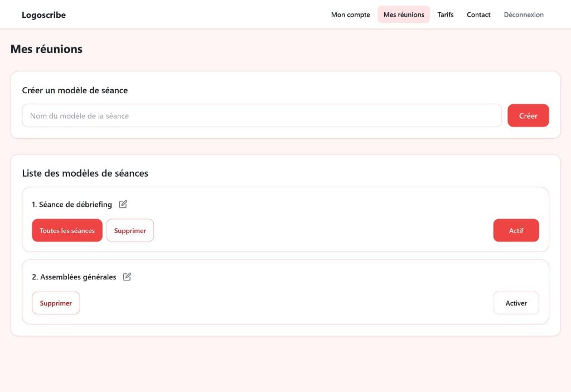
Task: View Toutes les séances for débriefing
Action: tap(67, 230)
